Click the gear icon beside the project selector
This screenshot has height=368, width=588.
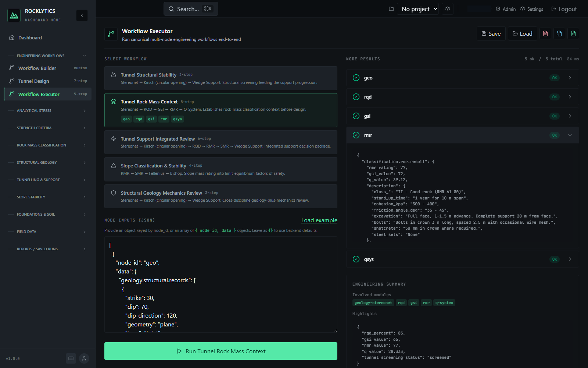tap(448, 9)
